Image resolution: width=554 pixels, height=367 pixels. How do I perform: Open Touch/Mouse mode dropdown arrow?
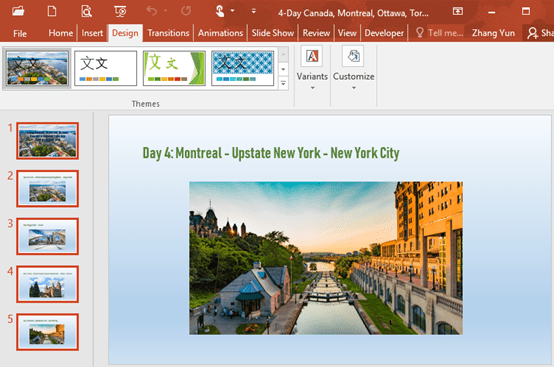point(232,11)
